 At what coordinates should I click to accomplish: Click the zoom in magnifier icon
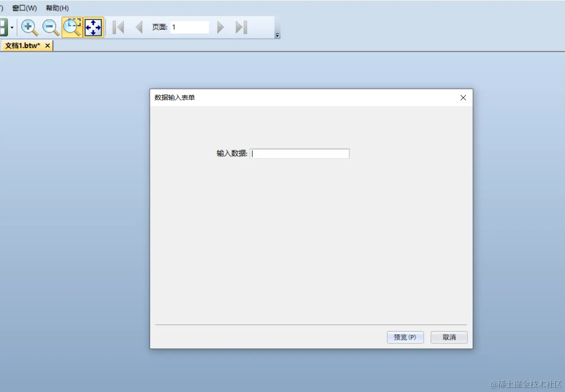click(30, 27)
